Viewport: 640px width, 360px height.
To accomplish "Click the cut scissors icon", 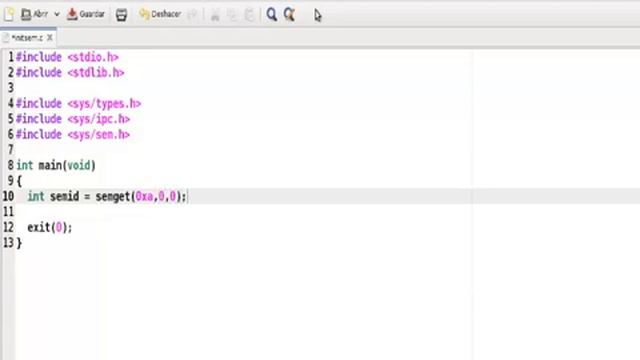I will 215,15.
